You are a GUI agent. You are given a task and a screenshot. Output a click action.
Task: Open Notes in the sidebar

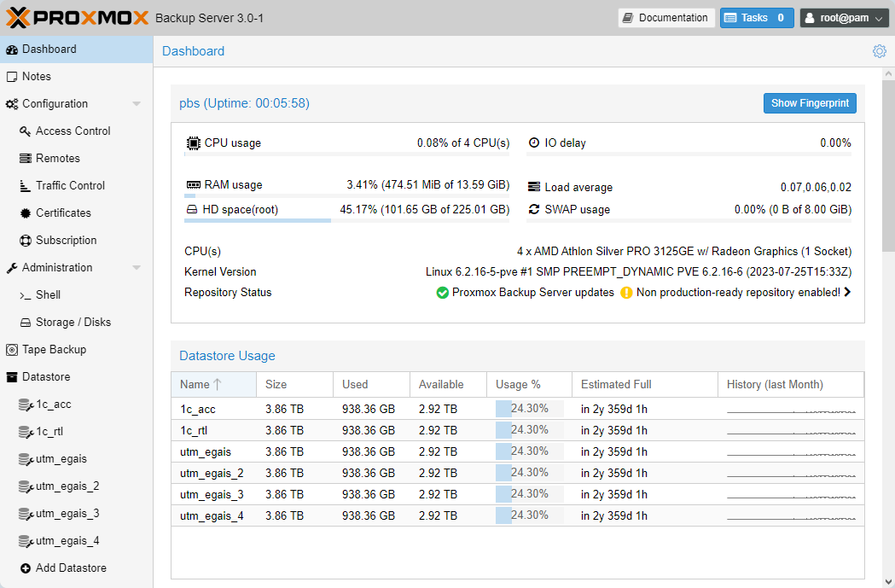(x=36, y=77)
